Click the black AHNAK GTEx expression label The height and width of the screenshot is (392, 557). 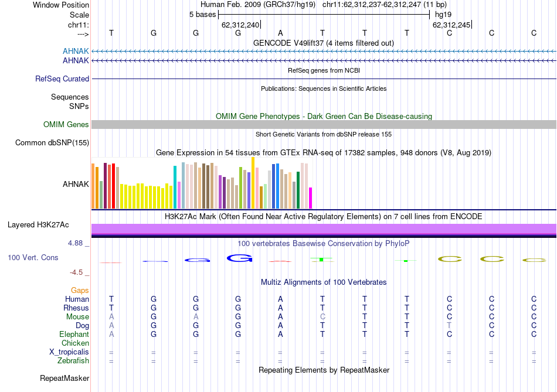[76, 185]
